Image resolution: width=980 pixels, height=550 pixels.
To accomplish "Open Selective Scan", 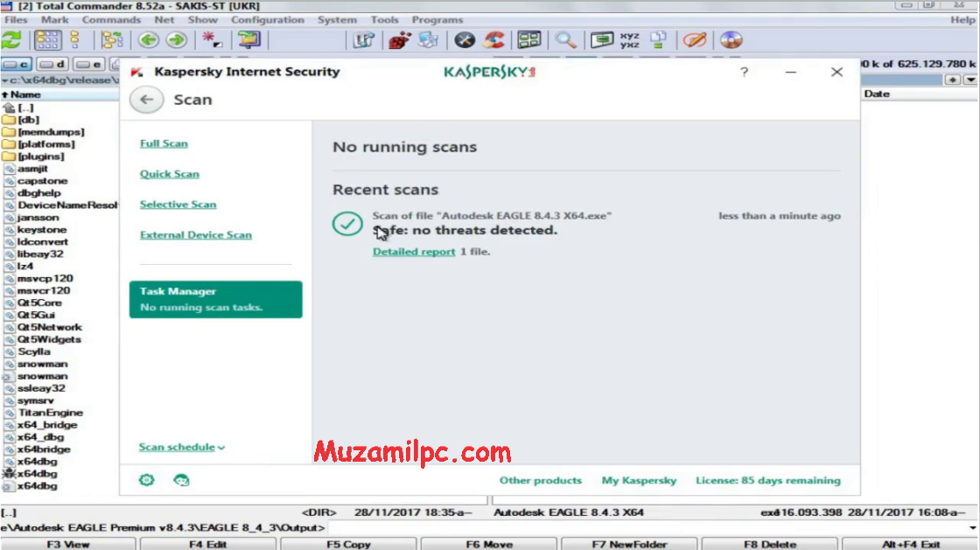I will point(178,205).
